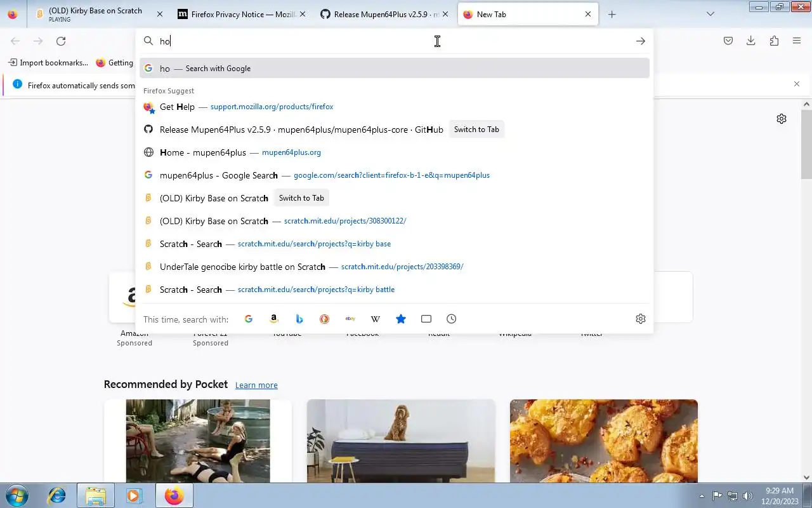Click the Firefox View pinned tab icon
The width and height of the screenshot is (812, 508).
pos(13,14)
